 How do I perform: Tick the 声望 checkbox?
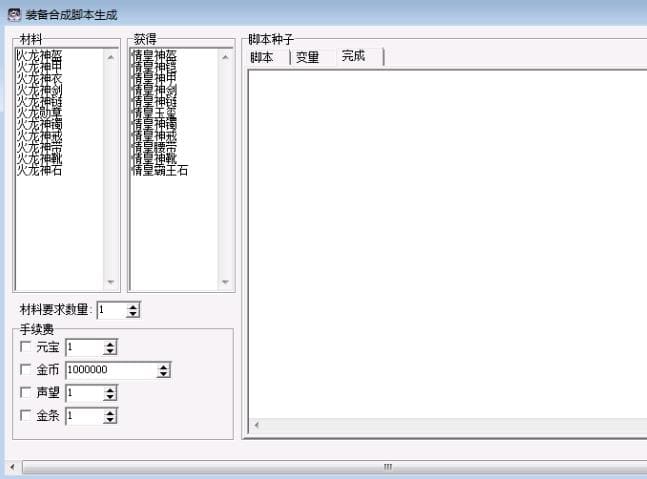pyautogui.click(x=26, y=392)
